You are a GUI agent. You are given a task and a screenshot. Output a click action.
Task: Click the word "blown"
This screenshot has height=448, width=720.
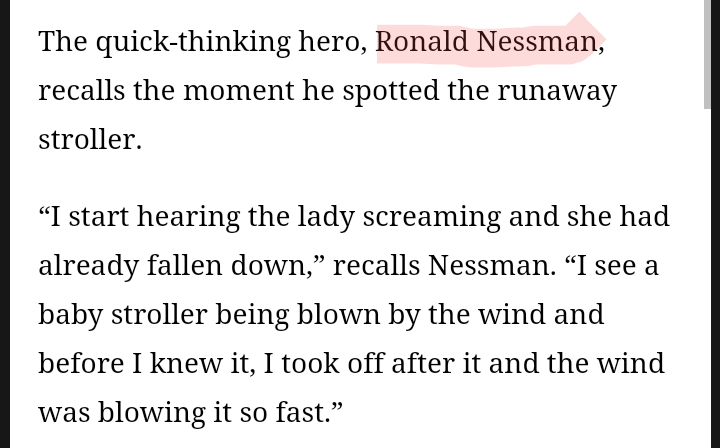click(x=339, y=314)
